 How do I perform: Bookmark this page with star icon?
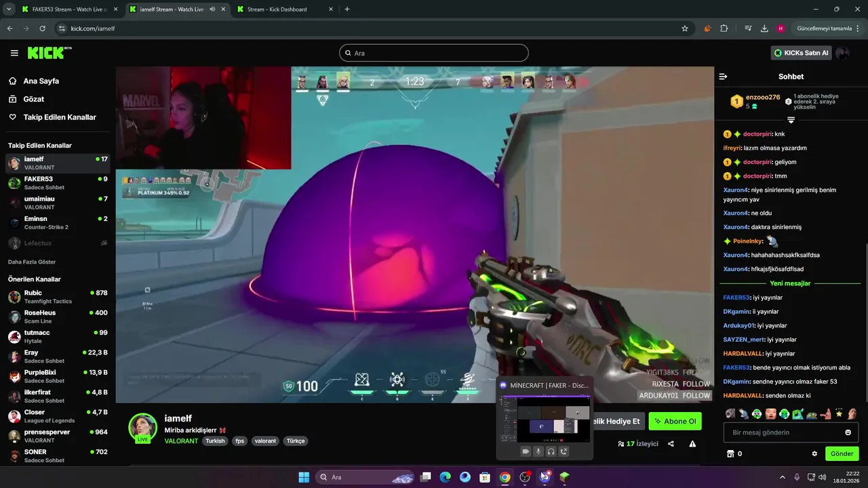(685, 28)
